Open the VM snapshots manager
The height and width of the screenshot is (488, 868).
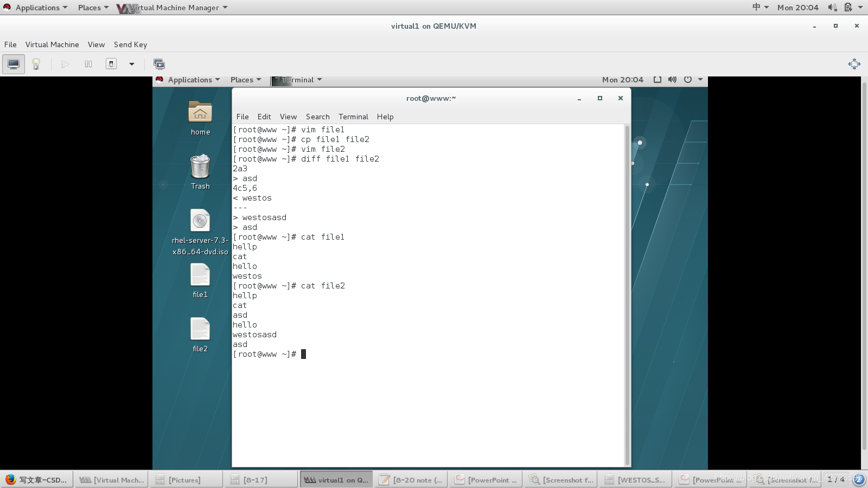point(159,64)
